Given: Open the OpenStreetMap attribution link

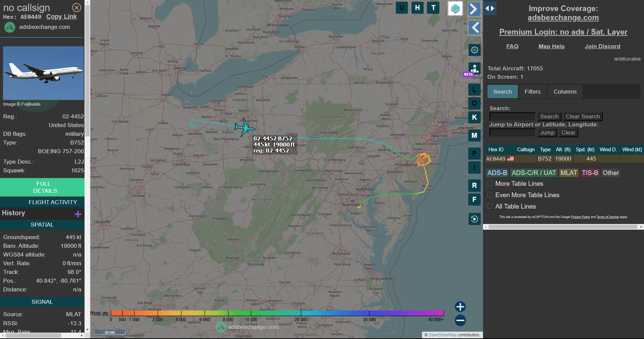Looking at the screenshot, I should [x=442, y=335].
